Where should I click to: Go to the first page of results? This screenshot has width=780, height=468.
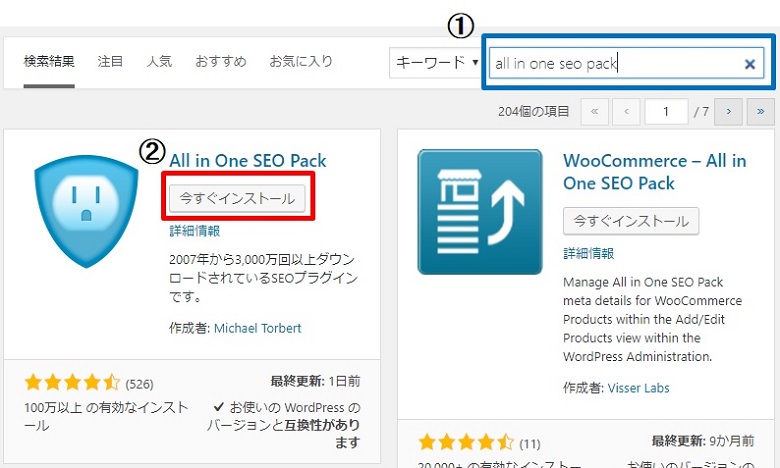[594, 111]
